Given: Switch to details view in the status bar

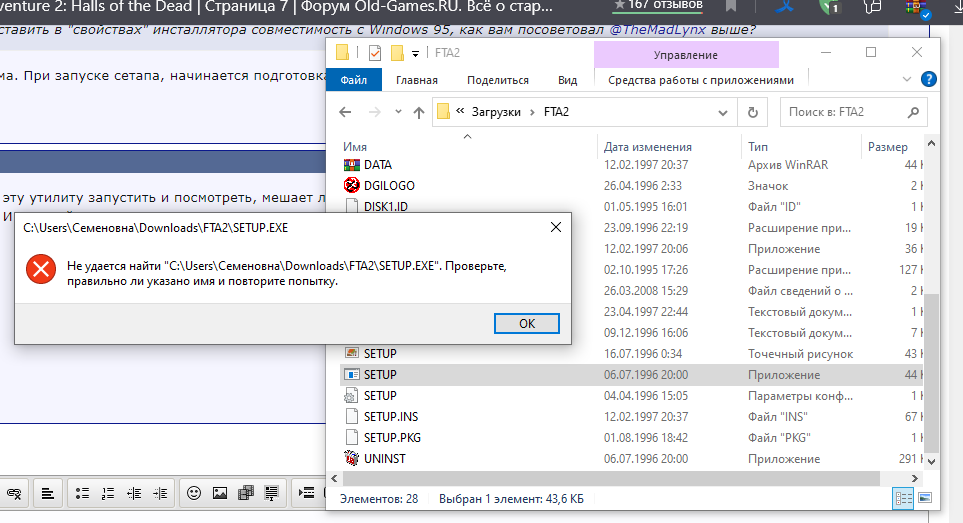Looking at the screenshot, I should 903,498.
